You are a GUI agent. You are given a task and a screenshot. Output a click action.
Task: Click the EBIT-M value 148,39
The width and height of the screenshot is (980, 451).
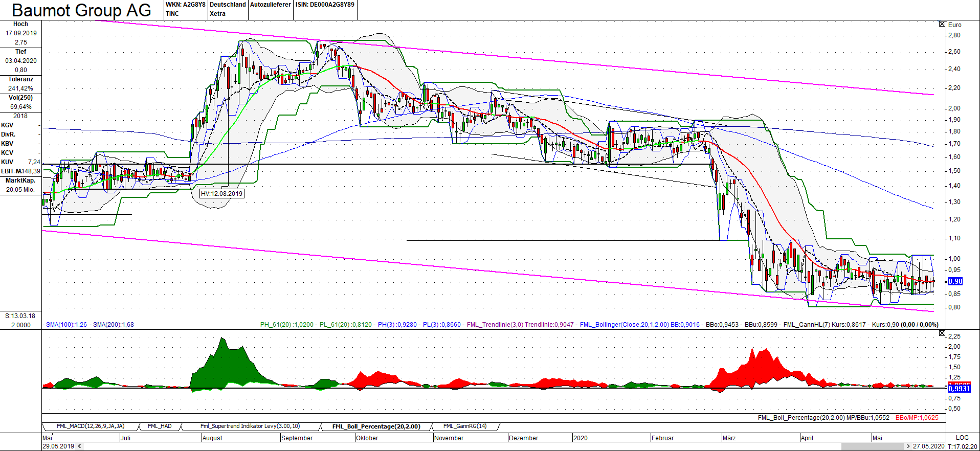tap(31, 171)
